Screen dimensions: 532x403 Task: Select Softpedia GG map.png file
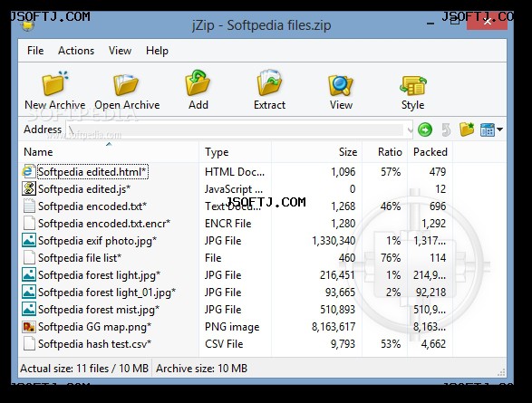coord(94,327)
